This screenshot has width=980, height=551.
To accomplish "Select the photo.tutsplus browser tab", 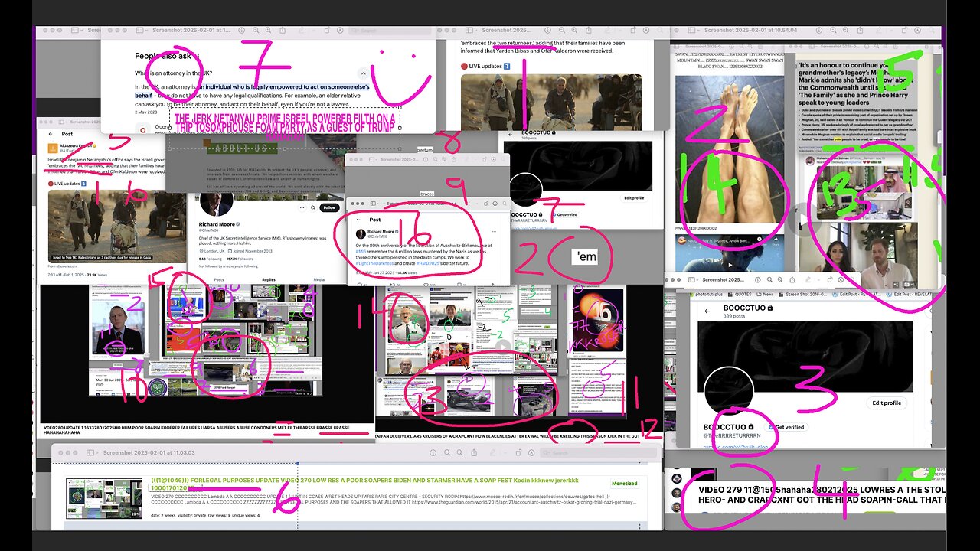I will (x=707, y=294).
